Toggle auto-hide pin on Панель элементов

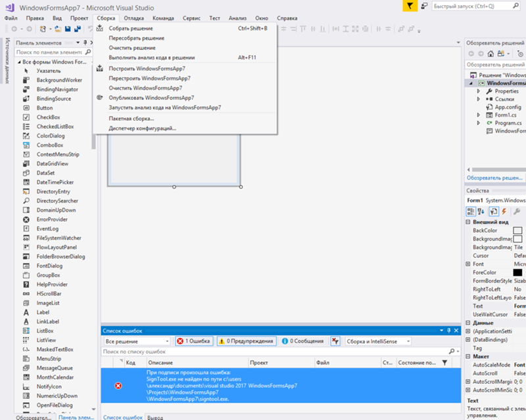coord(85,43)
